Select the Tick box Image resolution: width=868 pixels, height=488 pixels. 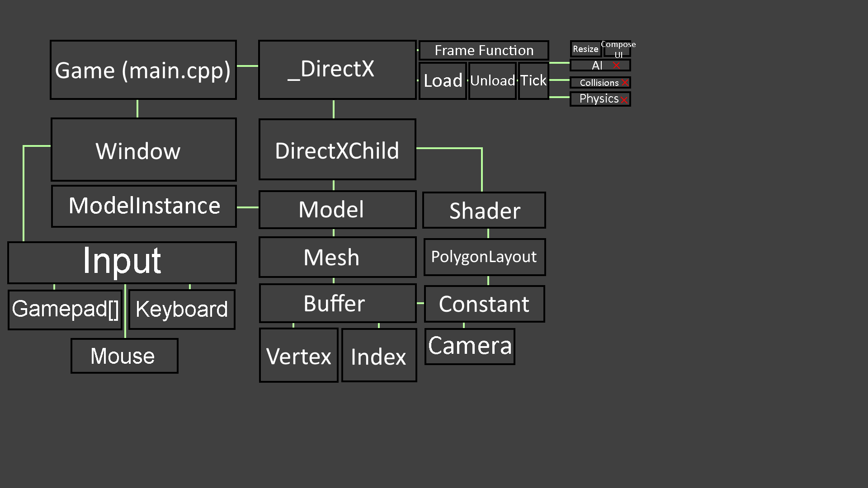click(x=533, y=81)
